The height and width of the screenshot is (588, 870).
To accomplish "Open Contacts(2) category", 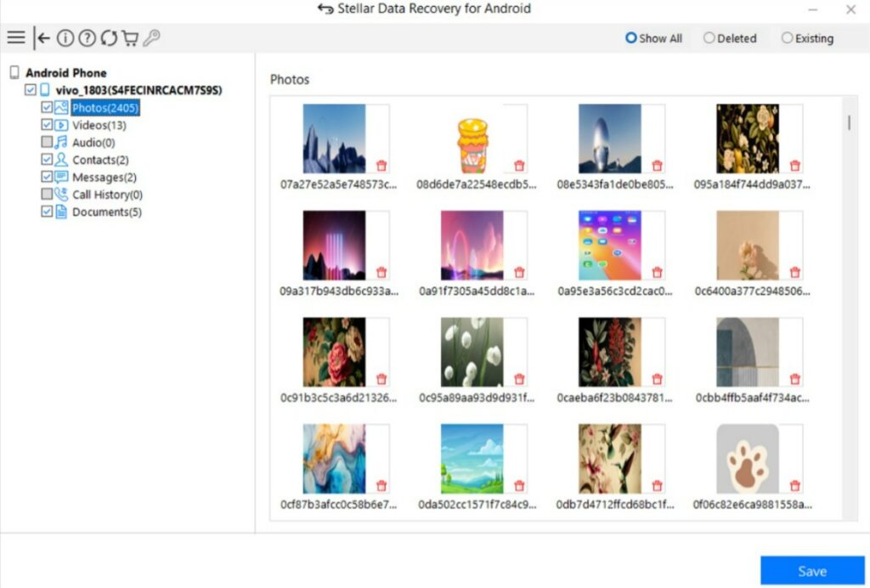I will [100, 160].
